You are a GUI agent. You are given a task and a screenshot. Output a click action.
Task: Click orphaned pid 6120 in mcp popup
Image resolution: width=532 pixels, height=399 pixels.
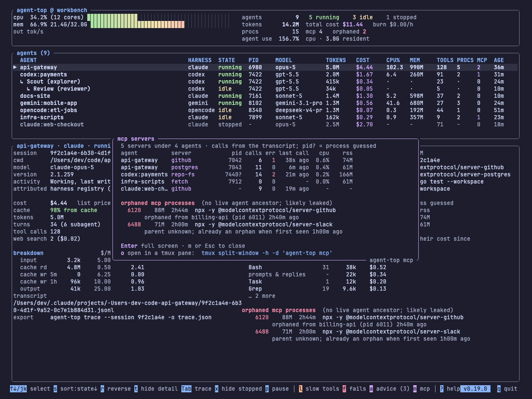[x=134, y=210]
